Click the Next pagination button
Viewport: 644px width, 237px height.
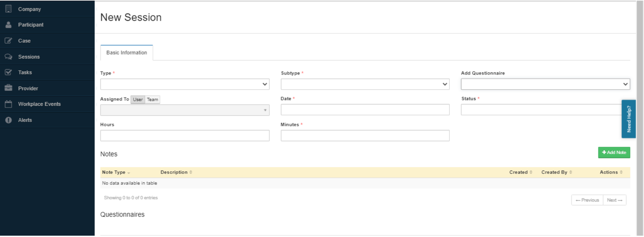point(615,200)
